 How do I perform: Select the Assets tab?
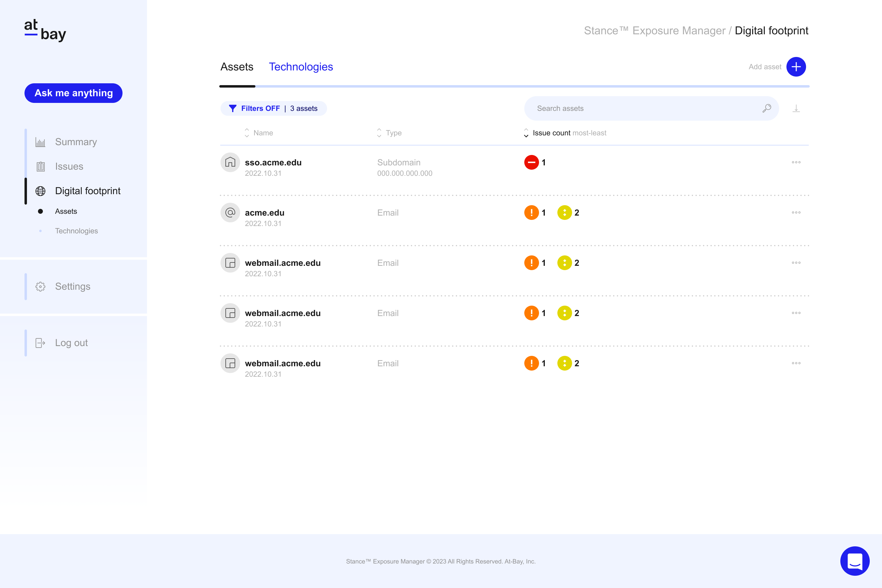(236, 66)
